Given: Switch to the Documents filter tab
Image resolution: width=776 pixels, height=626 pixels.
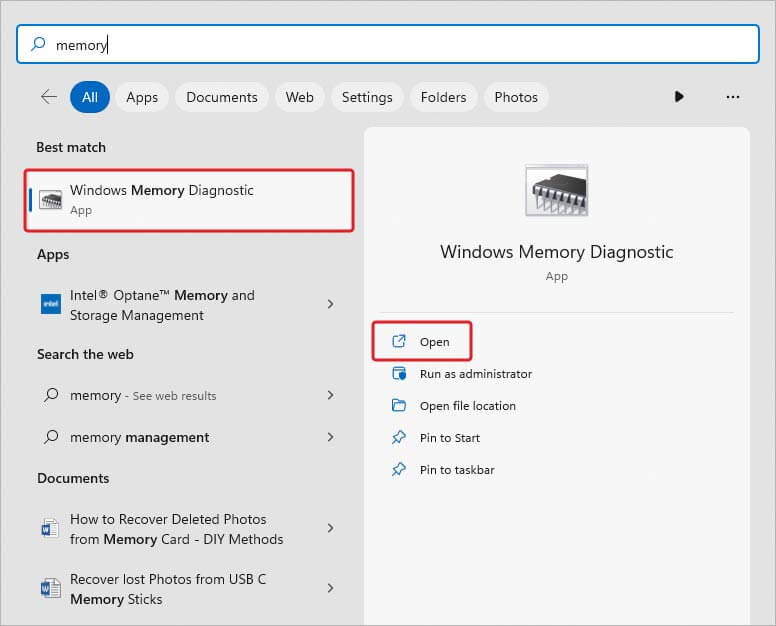Looking at the screenshot, I should [x=222, y=97].
